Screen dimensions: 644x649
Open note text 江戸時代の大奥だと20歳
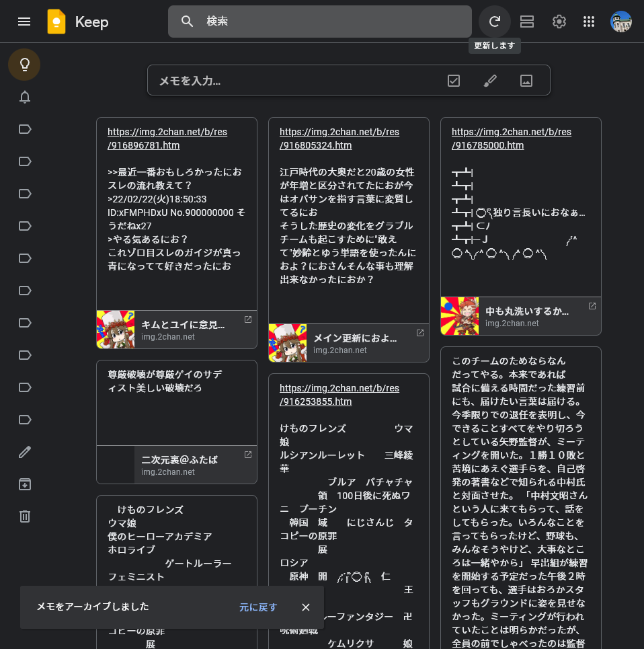(x=348, y=225)
